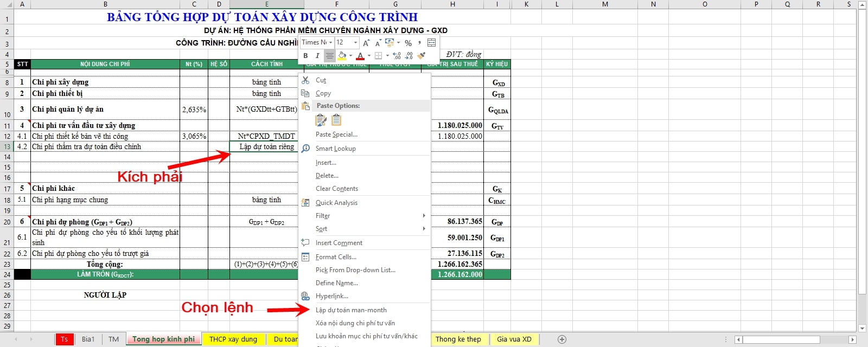Click the Percent Style icon
This screenshot has width=868, height=347.
pyautogui.click(x=408, y=43)
